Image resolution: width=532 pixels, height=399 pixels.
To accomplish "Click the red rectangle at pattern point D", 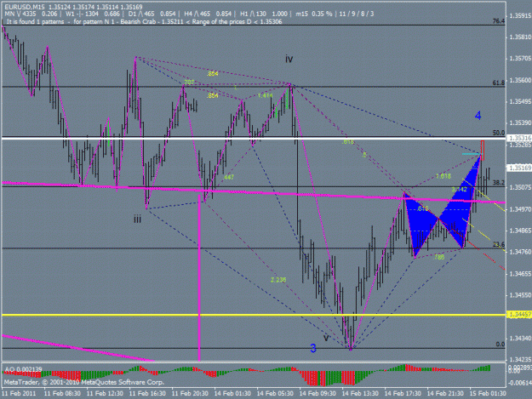I will (x=483, y=150).
